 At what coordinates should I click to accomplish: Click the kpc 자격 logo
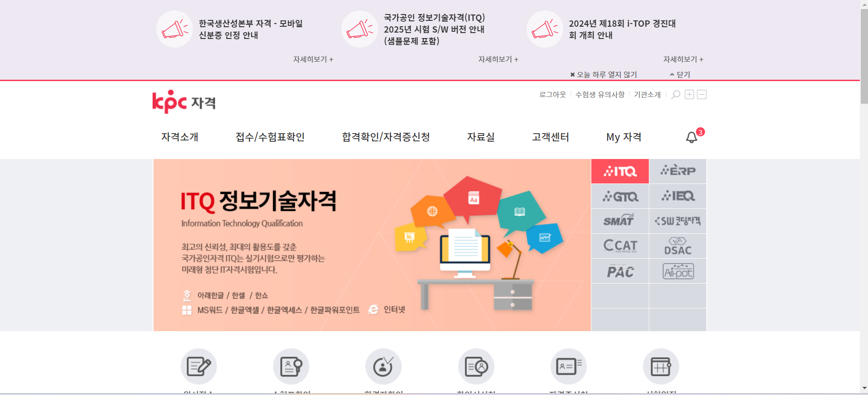184,101
